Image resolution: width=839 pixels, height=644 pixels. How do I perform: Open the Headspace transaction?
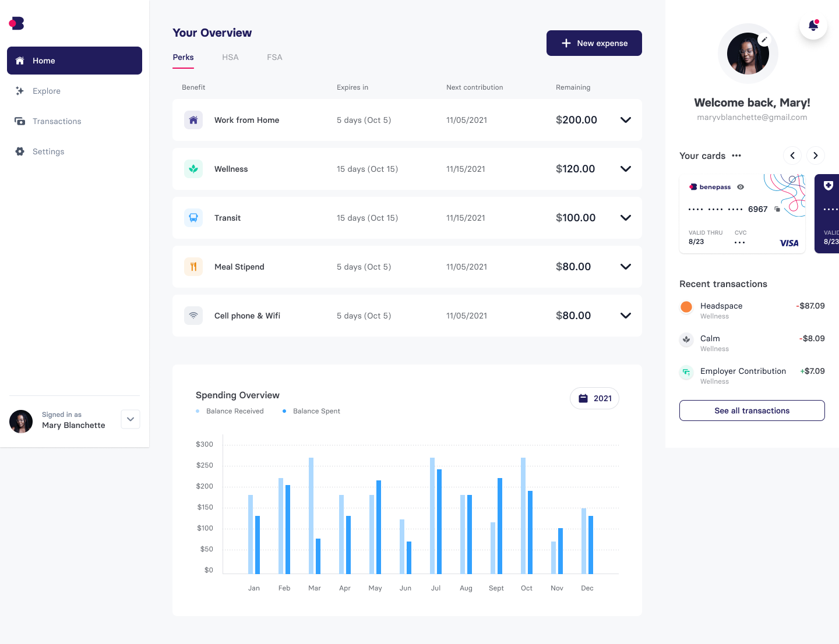(x=752, y=310)
